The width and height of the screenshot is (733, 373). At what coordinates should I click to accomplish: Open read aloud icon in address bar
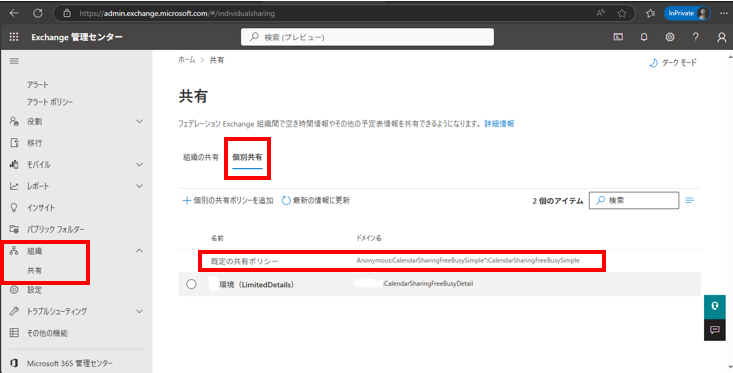coord(600,14)
